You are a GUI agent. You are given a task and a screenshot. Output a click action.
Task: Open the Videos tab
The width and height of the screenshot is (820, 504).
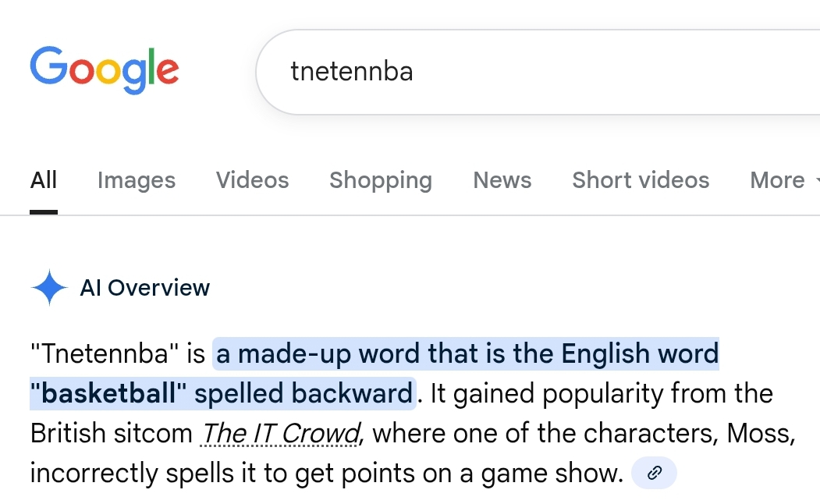(252, 180)
